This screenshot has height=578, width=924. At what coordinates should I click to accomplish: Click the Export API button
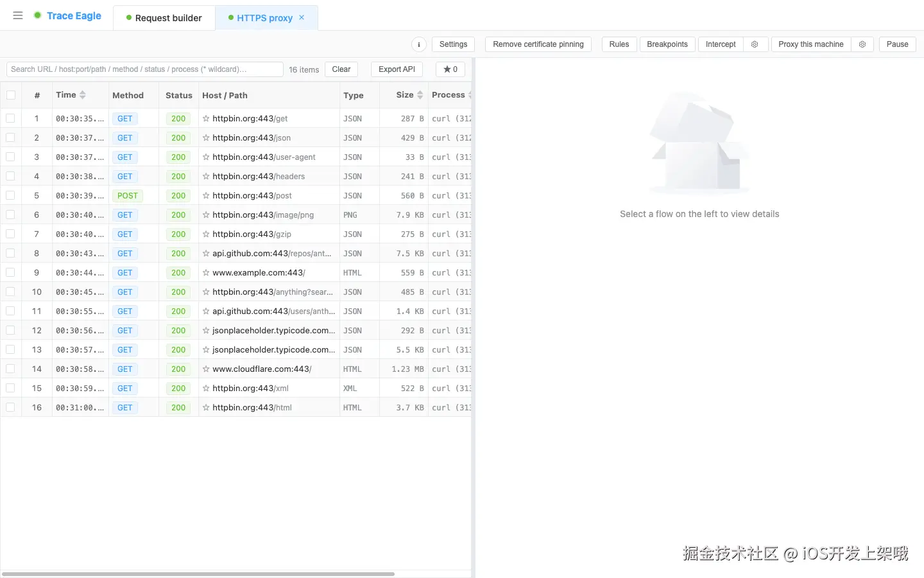(x=397, y=69)
